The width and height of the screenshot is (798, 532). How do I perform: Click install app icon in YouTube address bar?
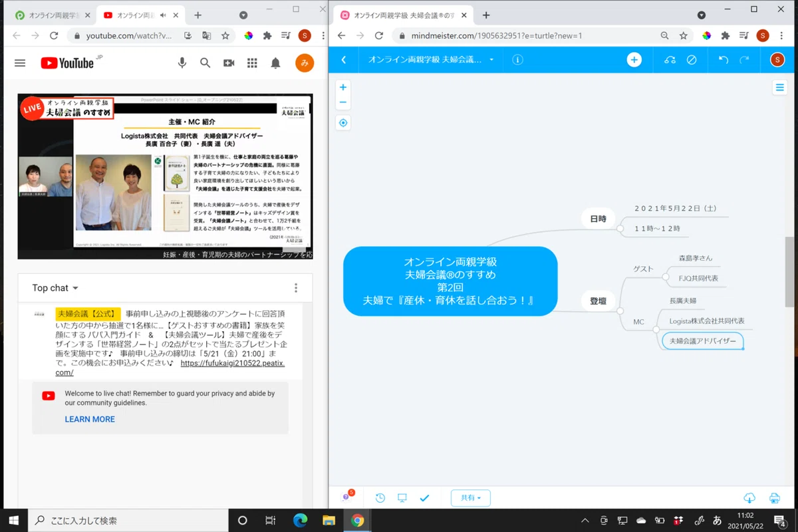(188, 36)
